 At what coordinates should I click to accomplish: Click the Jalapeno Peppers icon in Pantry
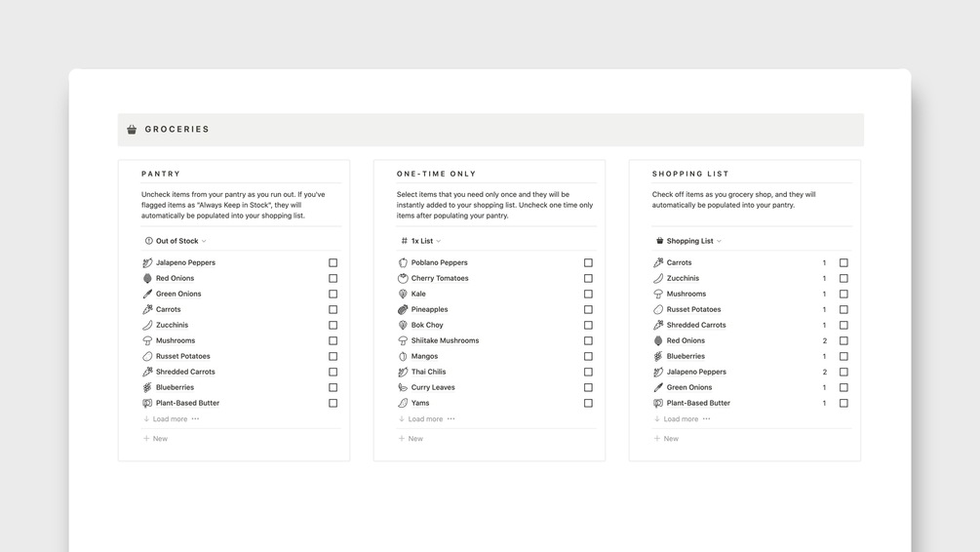pos(148,263)
